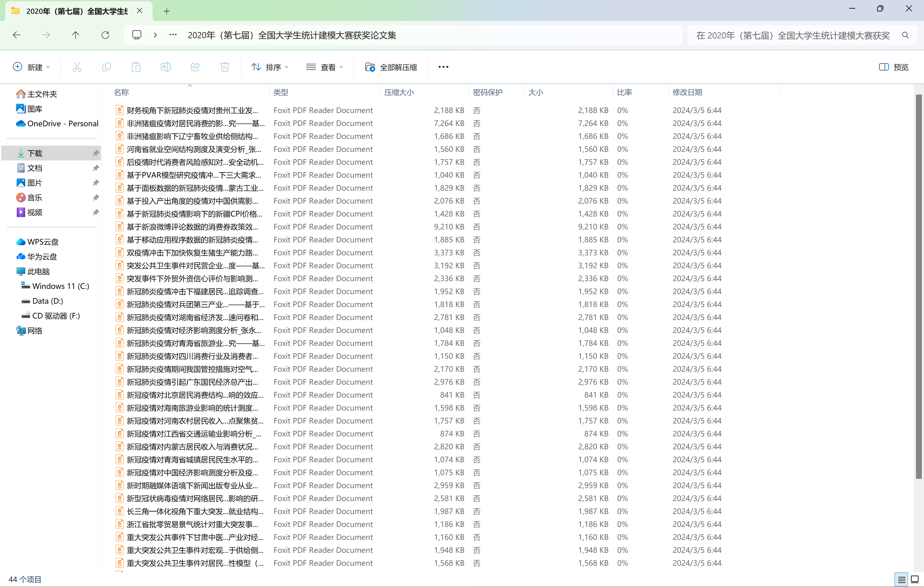Switch to large thumbnails view icon
This screenshot has width=924, height=587.
tap(915, 579)
